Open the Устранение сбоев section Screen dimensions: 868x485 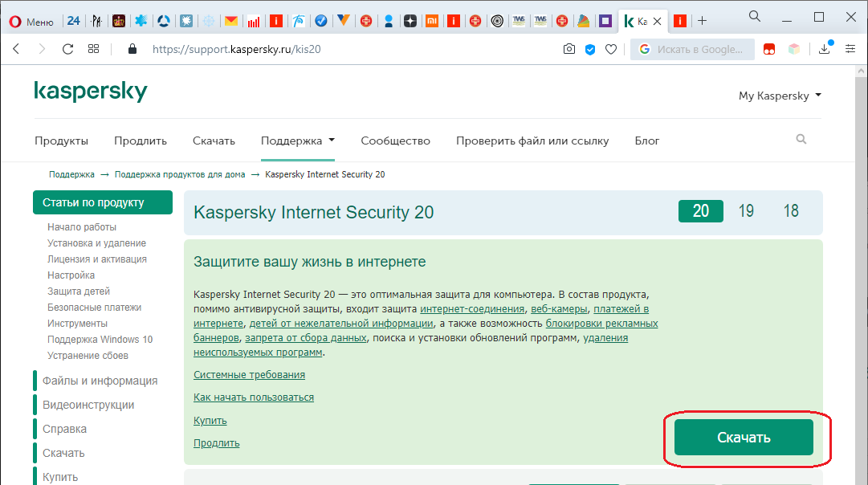[x=88, y=356]
